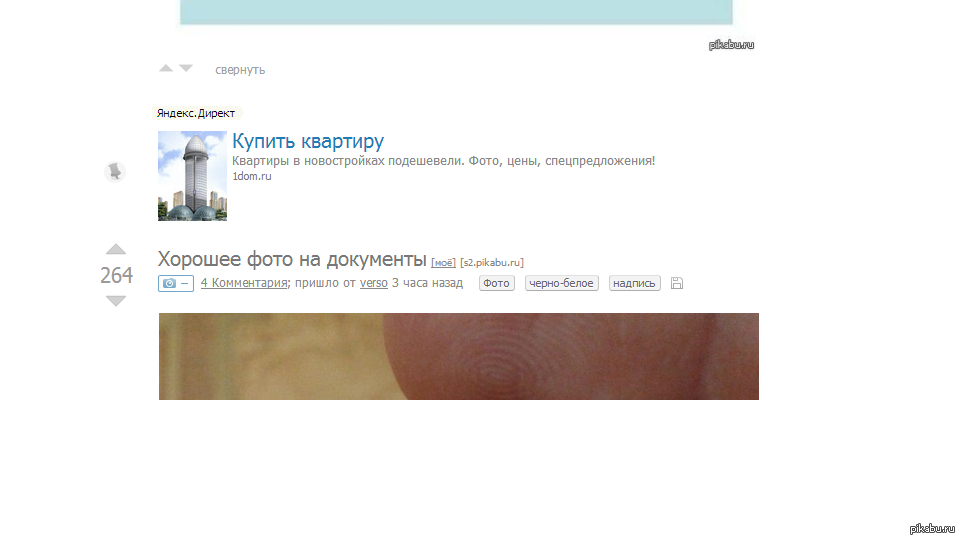Open the post title Хорошее фото на документы
Screen dimensions: 960x540
(292, 259)
